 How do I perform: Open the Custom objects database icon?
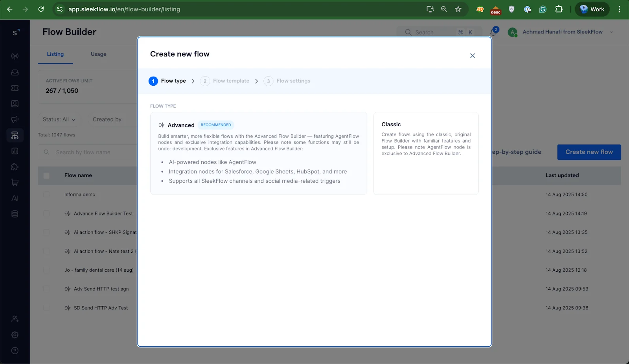click(15, 214)
